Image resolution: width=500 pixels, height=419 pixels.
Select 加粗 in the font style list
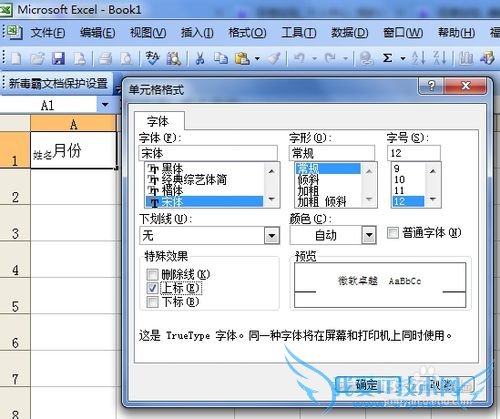tap(328, 191)
